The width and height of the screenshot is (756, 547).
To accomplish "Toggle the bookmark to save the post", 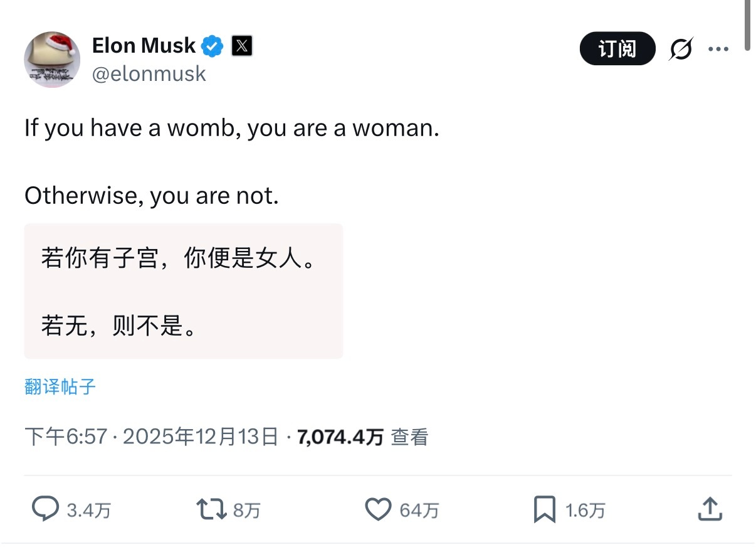I will pos(544,510).
